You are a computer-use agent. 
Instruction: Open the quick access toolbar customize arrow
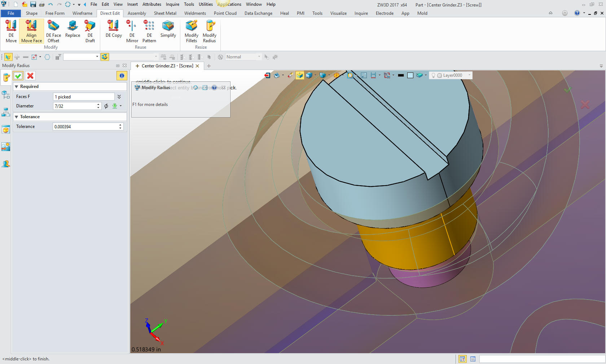click(x=79, y=5)
